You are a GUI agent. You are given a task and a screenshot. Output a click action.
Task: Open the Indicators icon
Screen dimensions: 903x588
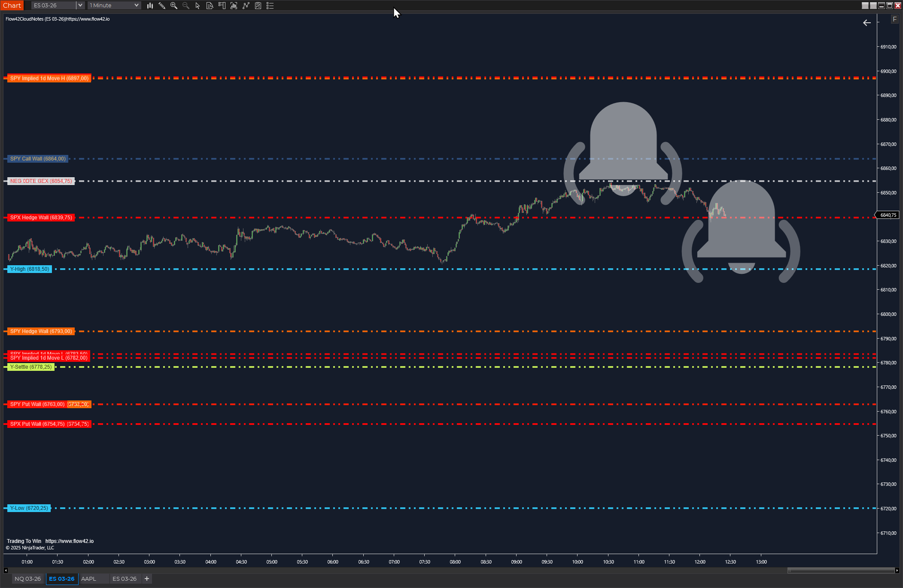(x=246, y=6)
